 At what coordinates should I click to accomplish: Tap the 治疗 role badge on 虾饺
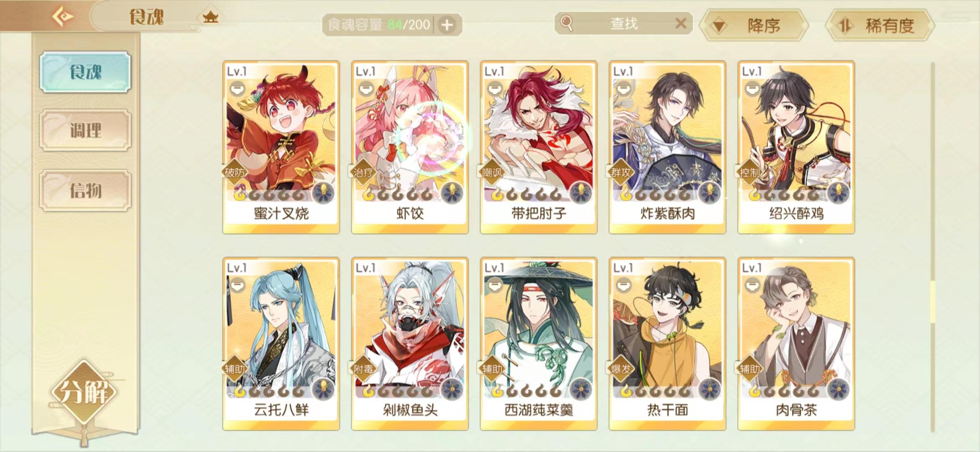[363, 172]
